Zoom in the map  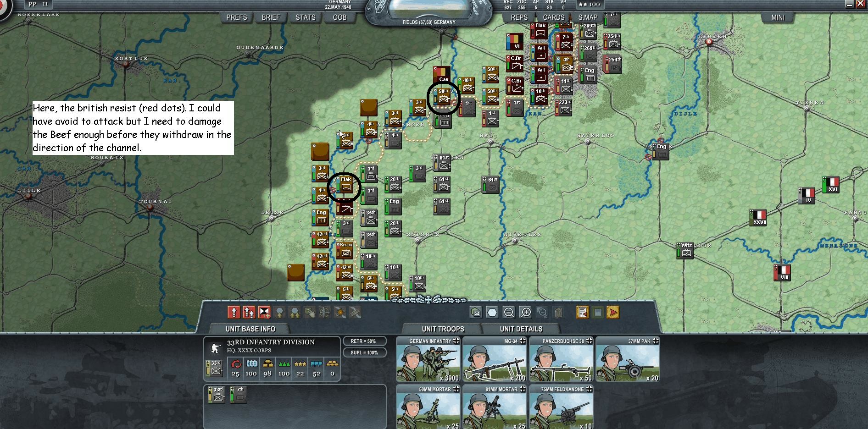click(x=526, y=313)
